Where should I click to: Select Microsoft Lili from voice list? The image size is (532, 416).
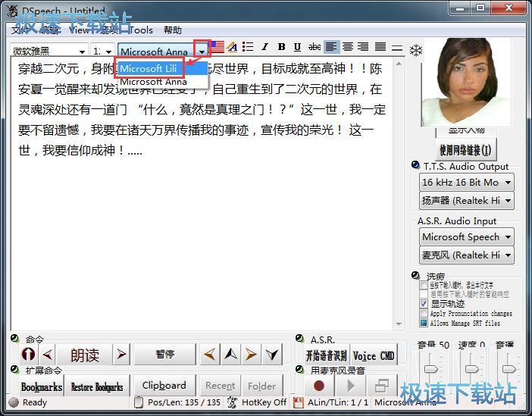(162, 68)
